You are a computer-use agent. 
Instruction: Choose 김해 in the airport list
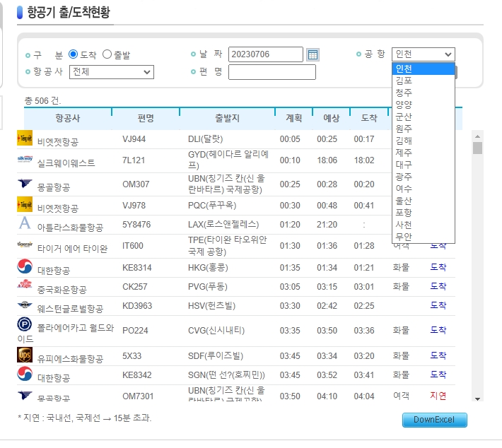(x=424, y=141)
